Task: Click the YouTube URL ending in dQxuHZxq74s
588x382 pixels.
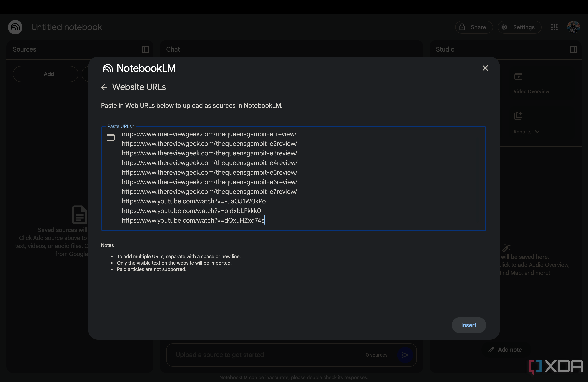Action: (193, 220)
